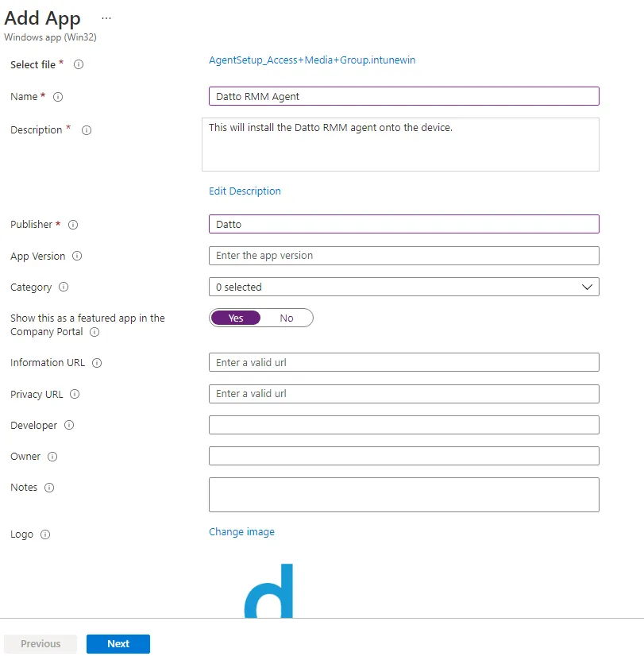Click the info icon beside Information URL
Image resolution: width=644 pixels, height=656 pixels.
coord(97,363)
